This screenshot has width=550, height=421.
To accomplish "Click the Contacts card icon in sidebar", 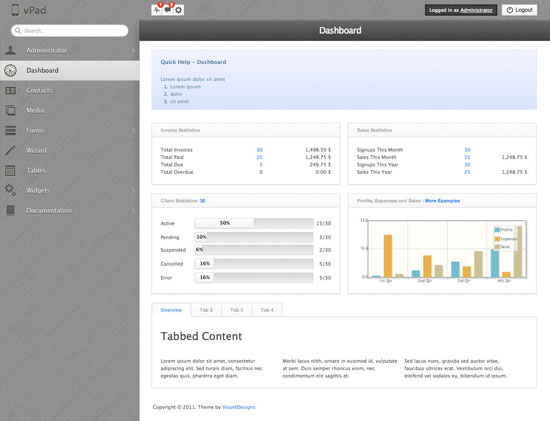I will tap(11, 91).
